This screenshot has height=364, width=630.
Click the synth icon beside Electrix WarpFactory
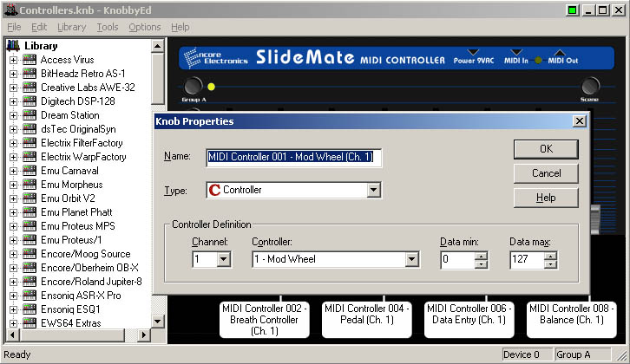pyautogui.click(x=30, y=157)
